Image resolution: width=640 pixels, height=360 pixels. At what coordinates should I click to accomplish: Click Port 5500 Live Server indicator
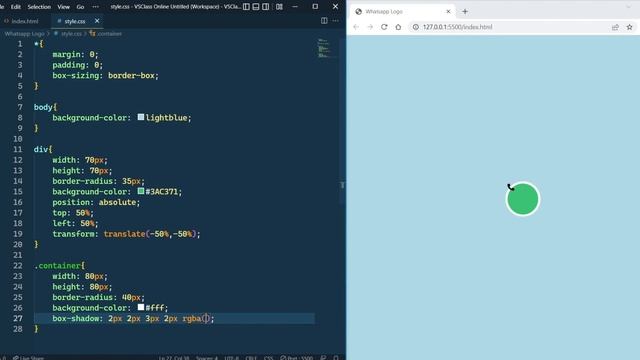(x=297, y=358)
